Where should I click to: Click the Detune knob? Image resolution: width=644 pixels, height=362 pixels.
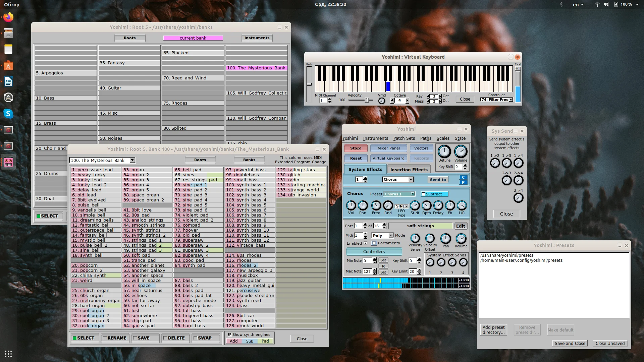444,152
